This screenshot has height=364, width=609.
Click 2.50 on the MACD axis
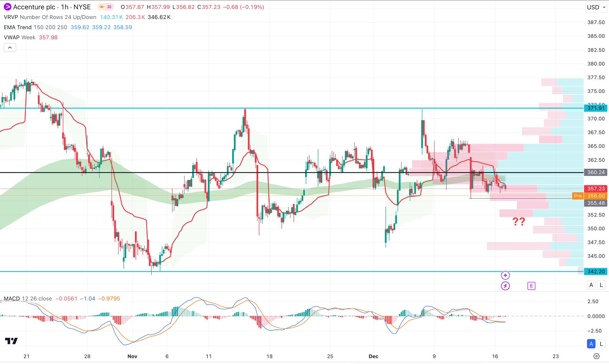[593, 301]
